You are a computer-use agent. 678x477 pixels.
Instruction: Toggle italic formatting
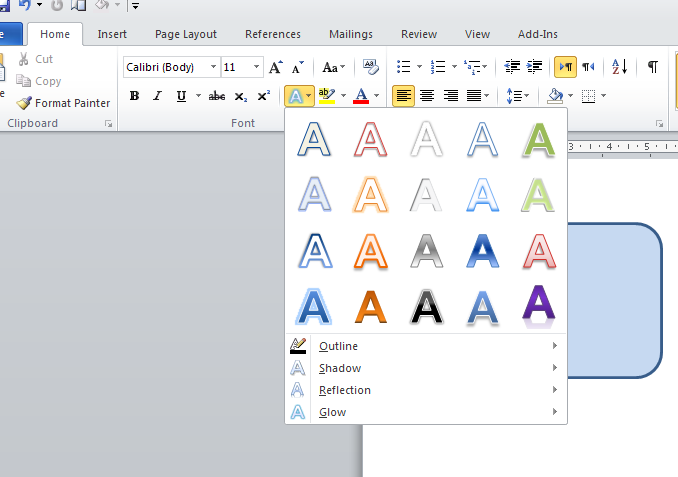pyautogui.click(x=157, y=96)
